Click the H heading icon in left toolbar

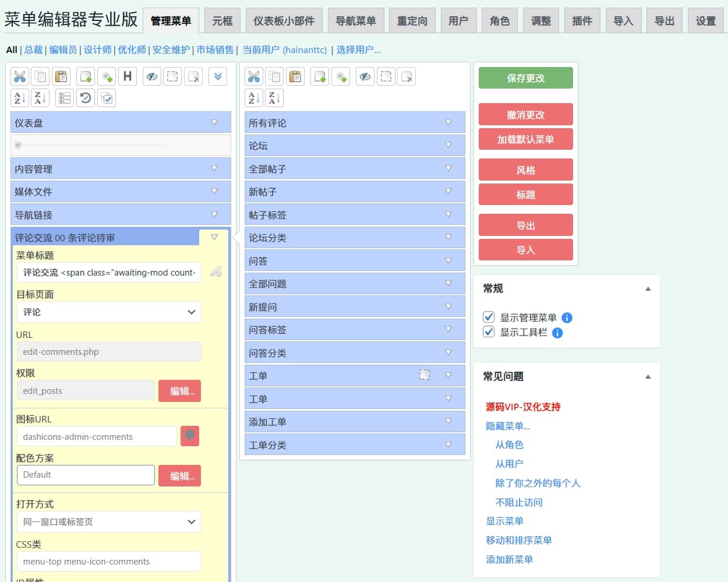(128, 76)
